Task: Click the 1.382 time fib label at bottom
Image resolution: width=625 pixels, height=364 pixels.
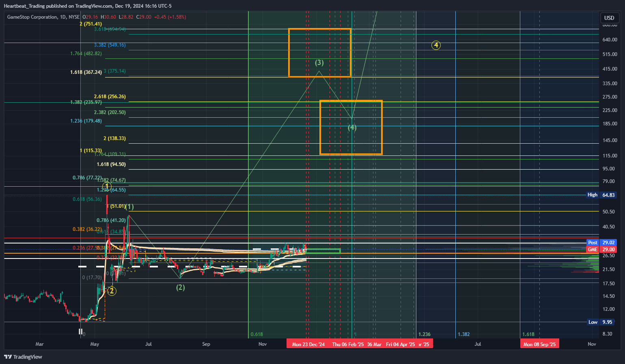Action: point(463,334)
